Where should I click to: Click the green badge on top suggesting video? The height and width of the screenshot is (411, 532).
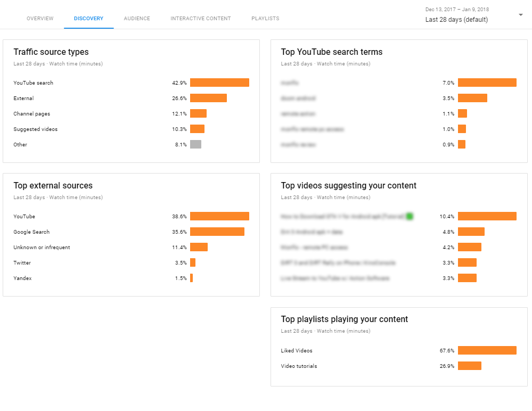[x=410, y=216]
